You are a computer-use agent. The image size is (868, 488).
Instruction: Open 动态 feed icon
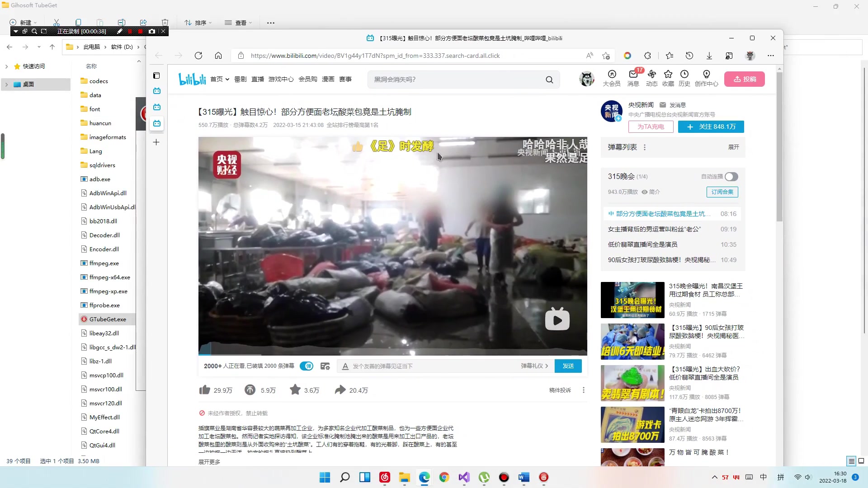(651, 78)
